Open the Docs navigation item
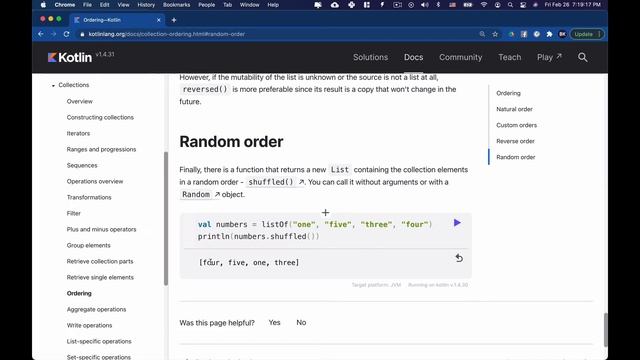This screenshot has height=360, width=640. click(413, 58)
